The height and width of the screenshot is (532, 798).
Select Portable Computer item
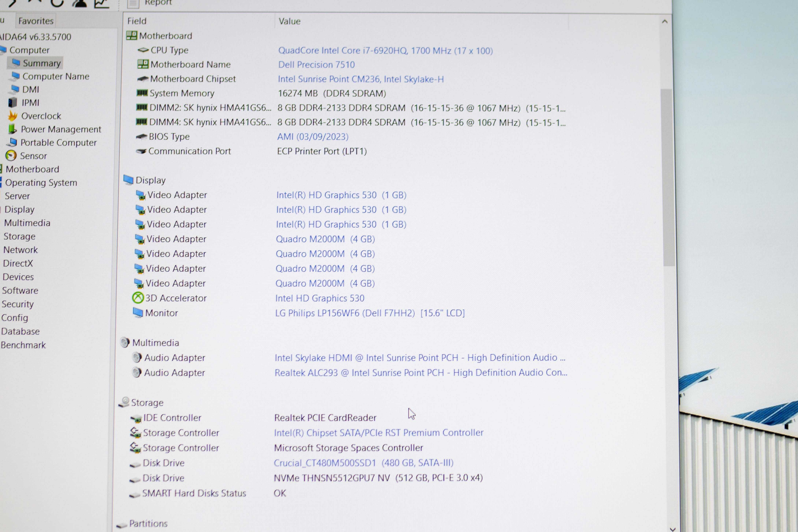point(58,142)
